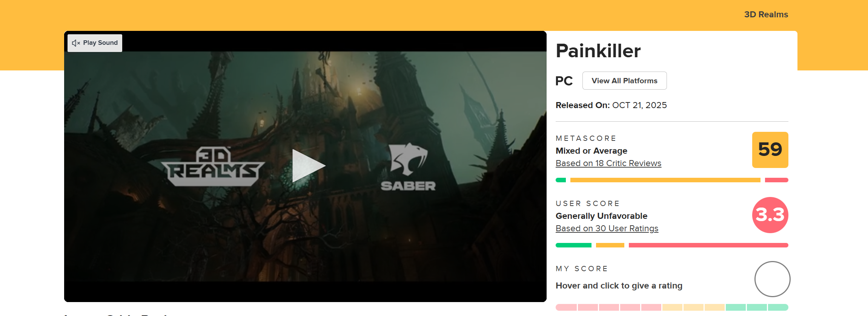Select the yellow mixed segment of User Score bar

coord(610,245)
